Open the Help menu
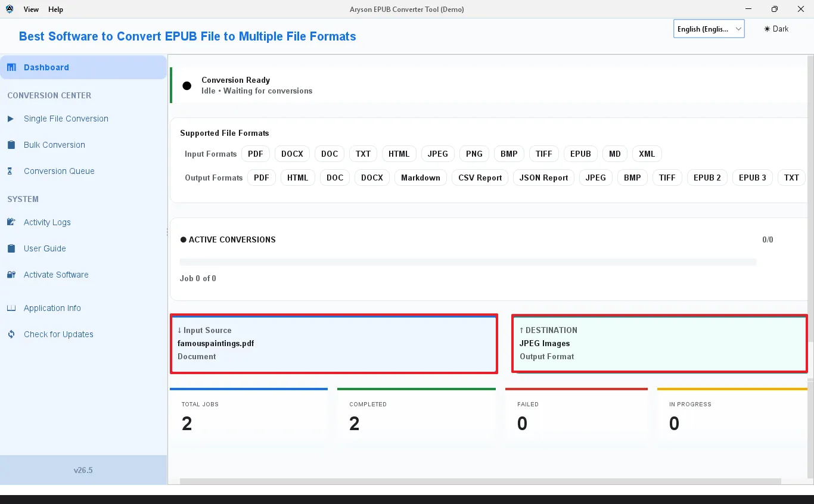This screenshot has width=814, height=504. [x=55, y=10]
